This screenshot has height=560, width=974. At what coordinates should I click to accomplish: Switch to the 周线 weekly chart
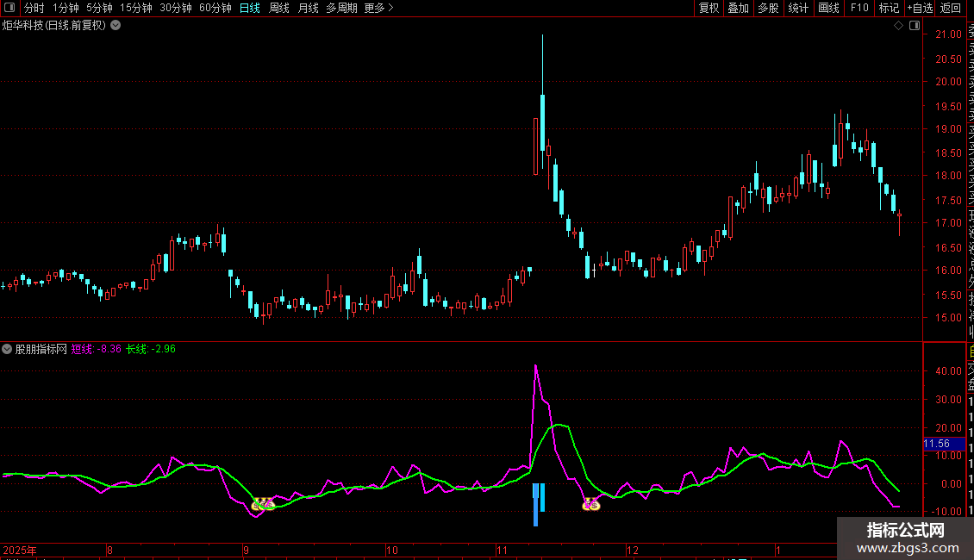(279, 8)
